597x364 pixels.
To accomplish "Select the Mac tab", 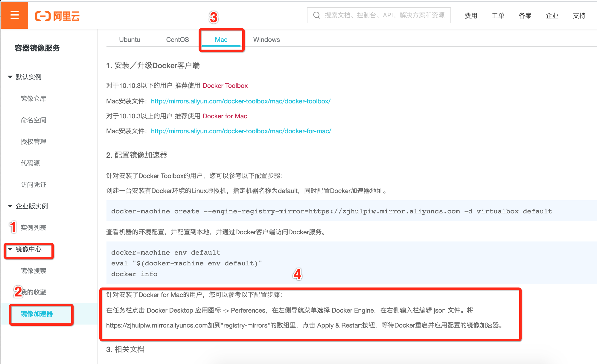I will click(221, 39).
